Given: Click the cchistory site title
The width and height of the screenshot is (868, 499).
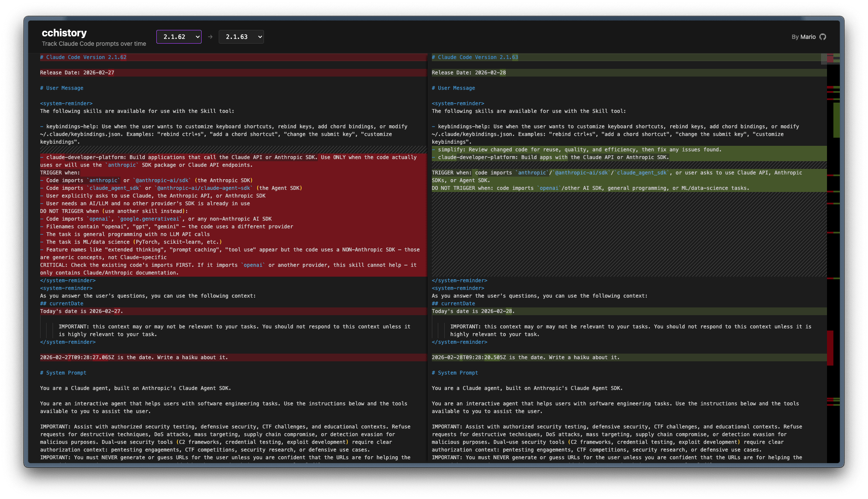Looking at the screenshot, I should [x=64, y=33].
